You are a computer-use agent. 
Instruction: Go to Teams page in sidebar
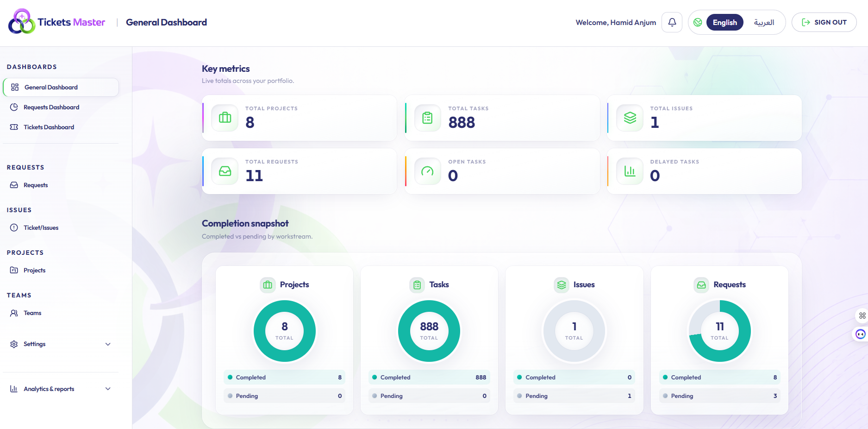61,313
